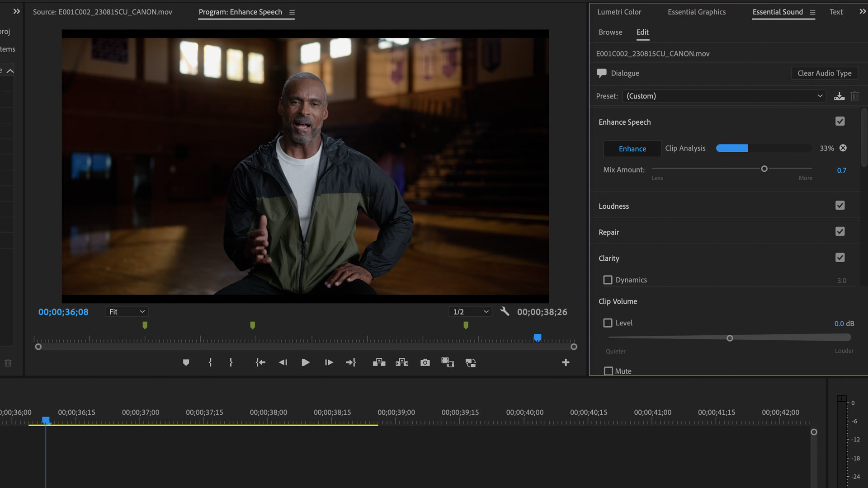868x488 pixels.
Task: Check the Mute checkbox
Action: (x=609, y=371)
